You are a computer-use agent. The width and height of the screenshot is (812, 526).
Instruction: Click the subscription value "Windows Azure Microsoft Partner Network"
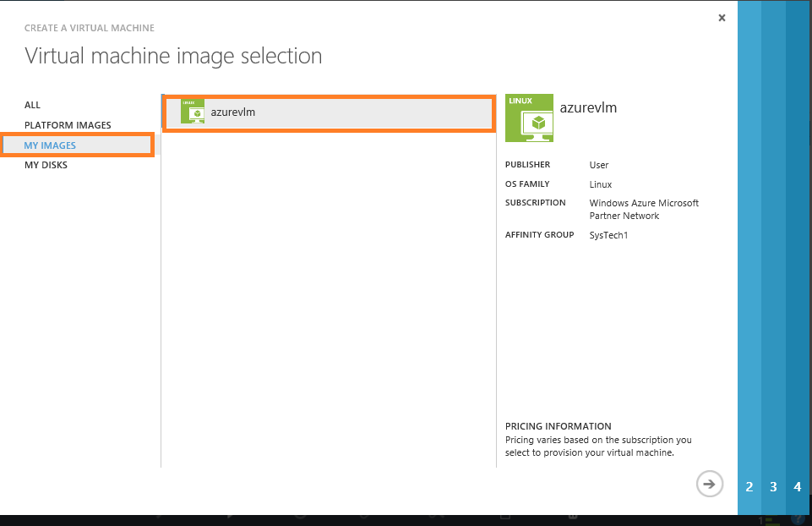(x=644, y=210)
